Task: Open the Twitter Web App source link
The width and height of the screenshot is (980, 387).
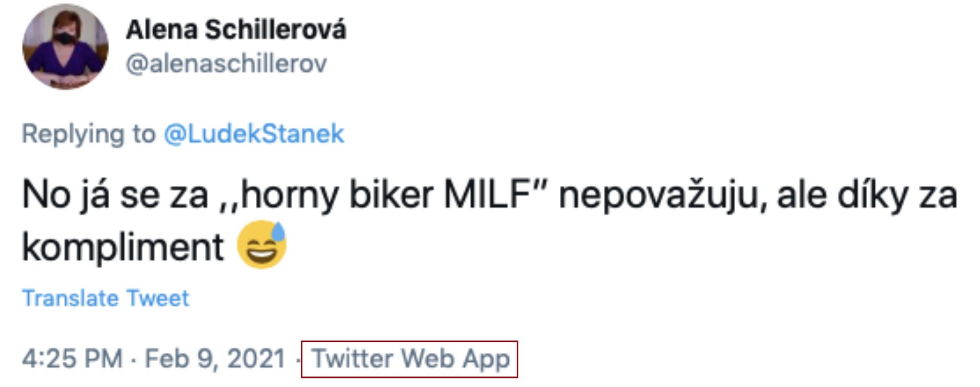Action: click(x=410, y=359)
